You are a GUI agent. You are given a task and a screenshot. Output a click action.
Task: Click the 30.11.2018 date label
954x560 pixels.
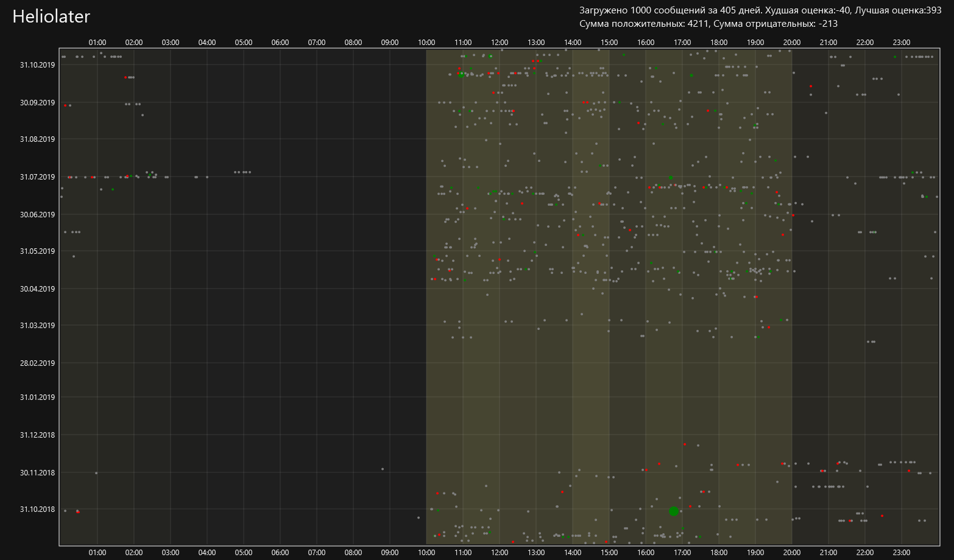click(37, 472)
